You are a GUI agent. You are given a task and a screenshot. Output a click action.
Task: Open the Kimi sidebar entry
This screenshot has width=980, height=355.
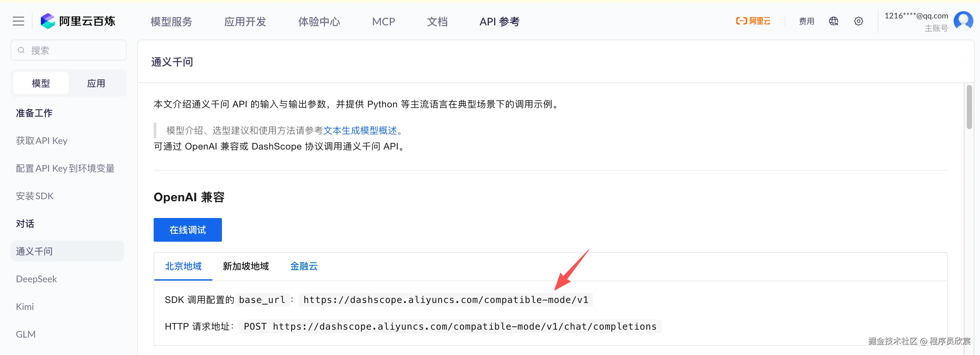click(25, 307)
